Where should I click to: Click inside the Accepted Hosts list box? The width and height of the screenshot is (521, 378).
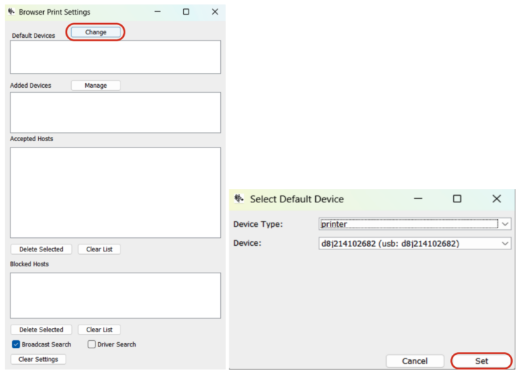(115, 193)
